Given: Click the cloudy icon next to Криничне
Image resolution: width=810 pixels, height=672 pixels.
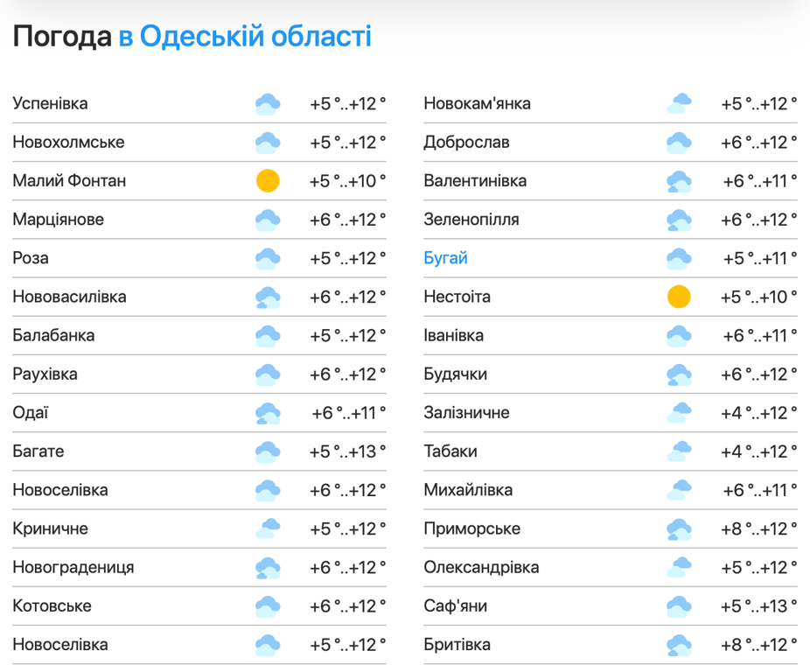Looking at the screenshot, I should click(268, 528).
